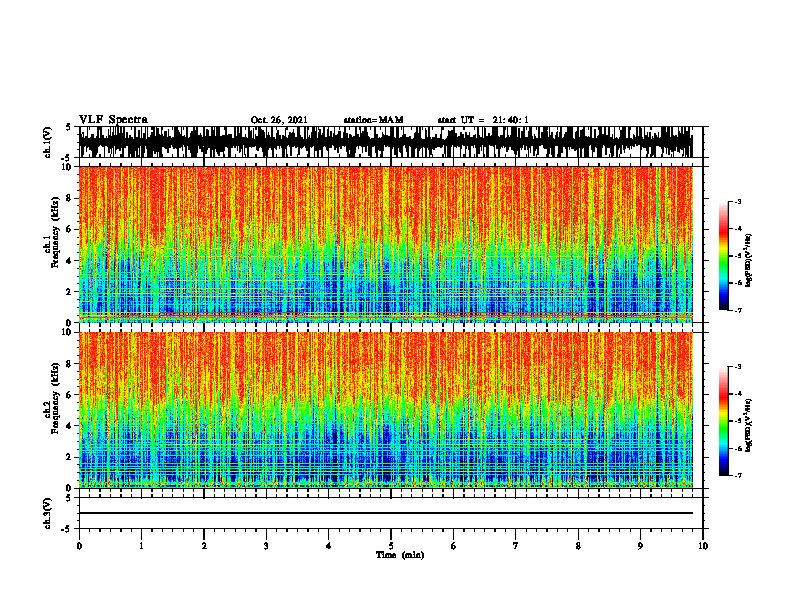Viewport: 792px width, 612px height.
Task: Click the "4" kHz tick on ch.1 frequency axis
Action: 70,261
